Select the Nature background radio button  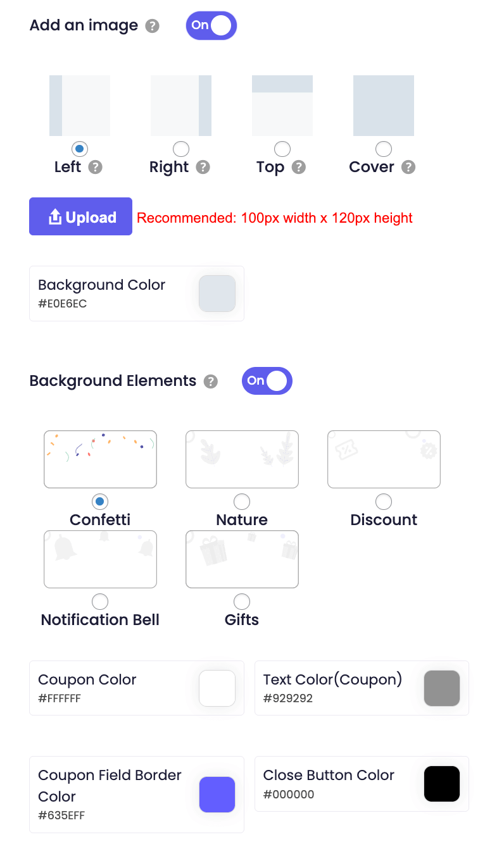(242, 502)
